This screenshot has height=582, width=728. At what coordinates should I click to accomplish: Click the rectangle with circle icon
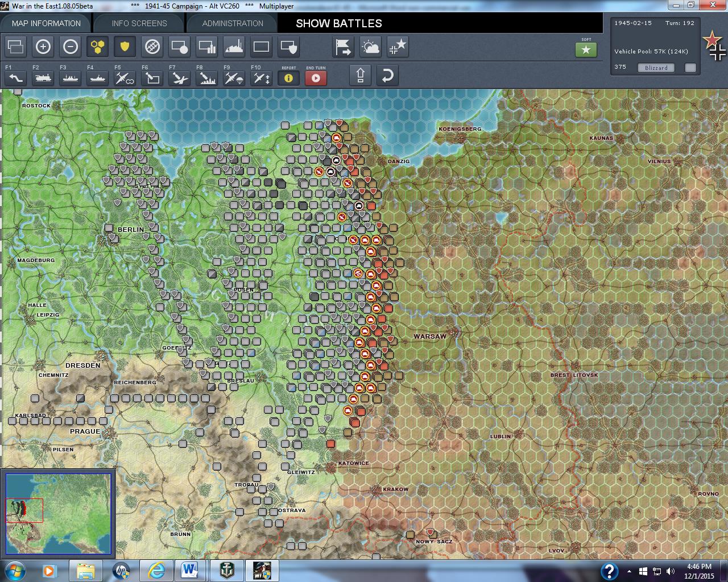(180, 47)
